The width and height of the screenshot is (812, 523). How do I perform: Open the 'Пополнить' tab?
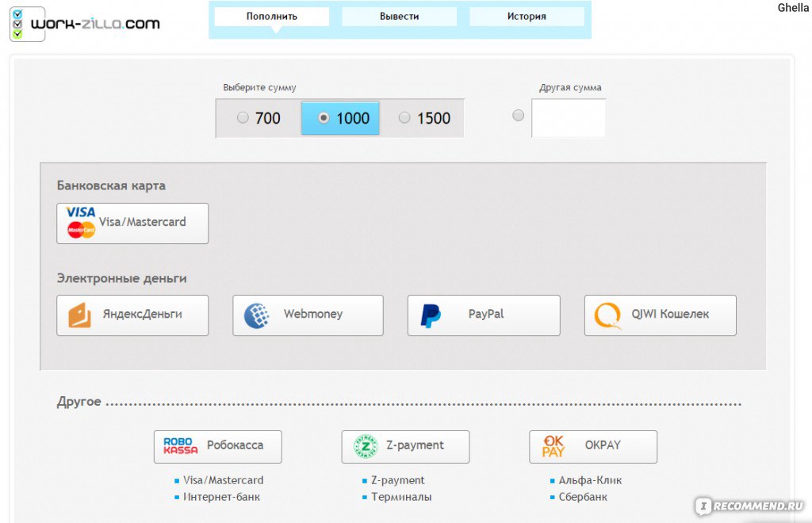pyautogui.click(x=272, y=17)
